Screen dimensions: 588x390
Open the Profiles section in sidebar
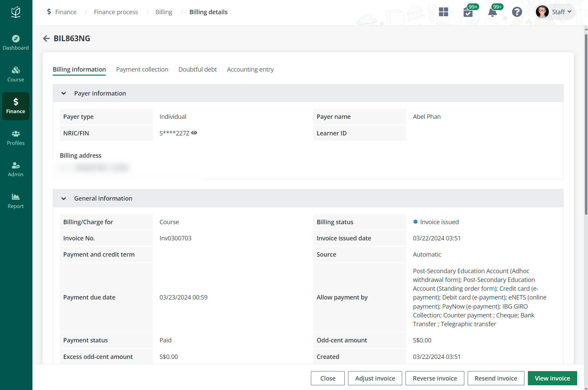point(16,138)
